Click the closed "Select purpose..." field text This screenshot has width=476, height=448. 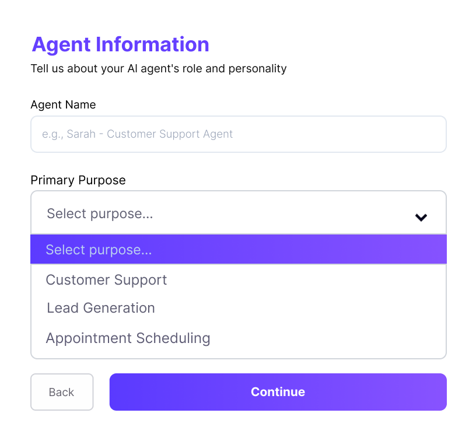point(100,213)
